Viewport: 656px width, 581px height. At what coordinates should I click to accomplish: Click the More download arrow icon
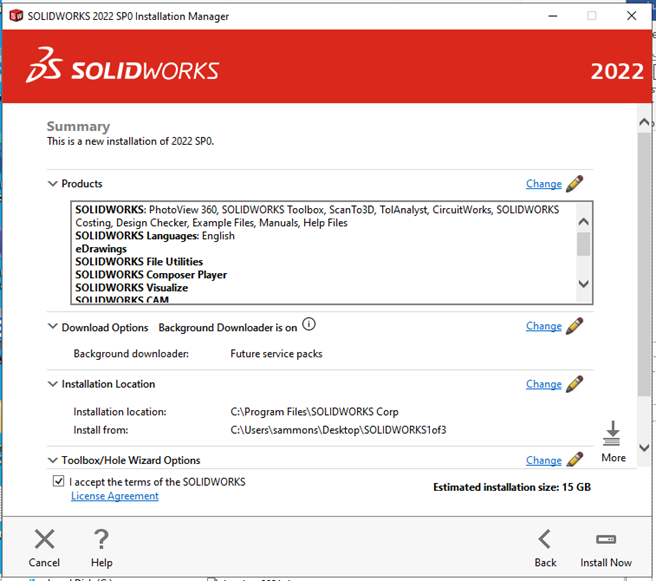coord(612,434)
